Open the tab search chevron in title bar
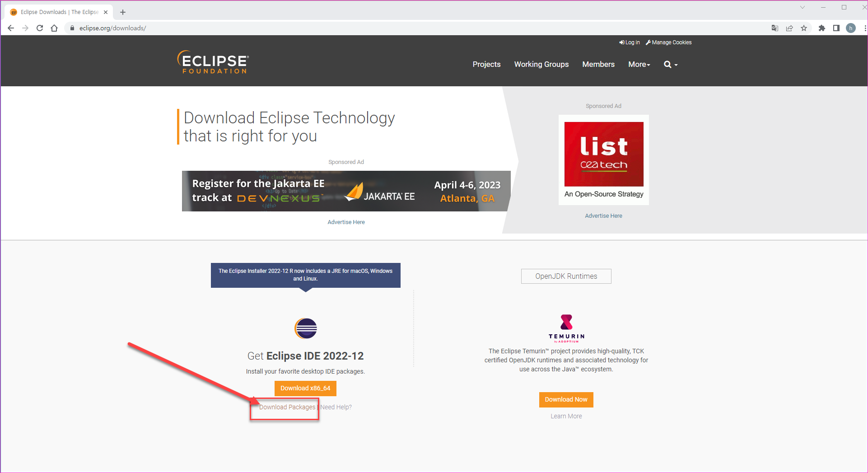Viewport: 868px width, 473px height. 803,7
